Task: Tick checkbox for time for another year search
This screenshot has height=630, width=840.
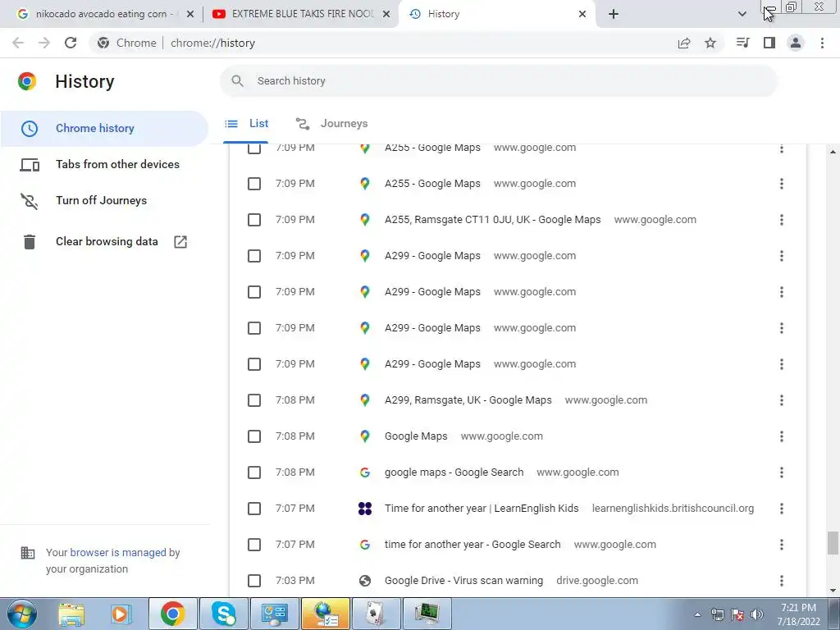Action: pos(254,545)
